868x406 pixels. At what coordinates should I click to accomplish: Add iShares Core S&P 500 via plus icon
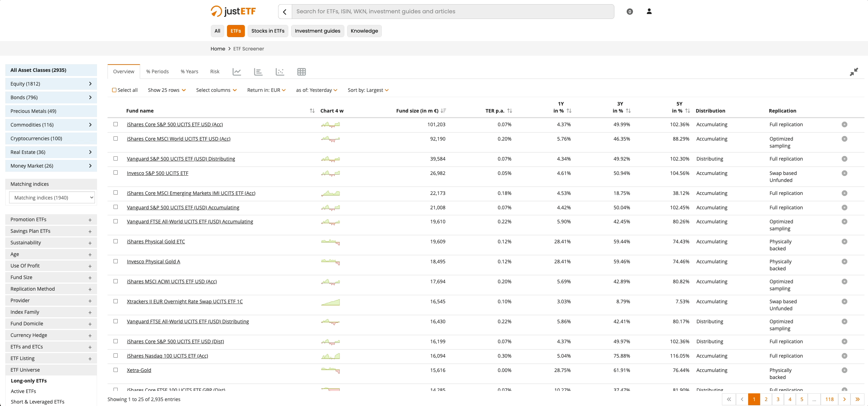(x=844, y=124)
